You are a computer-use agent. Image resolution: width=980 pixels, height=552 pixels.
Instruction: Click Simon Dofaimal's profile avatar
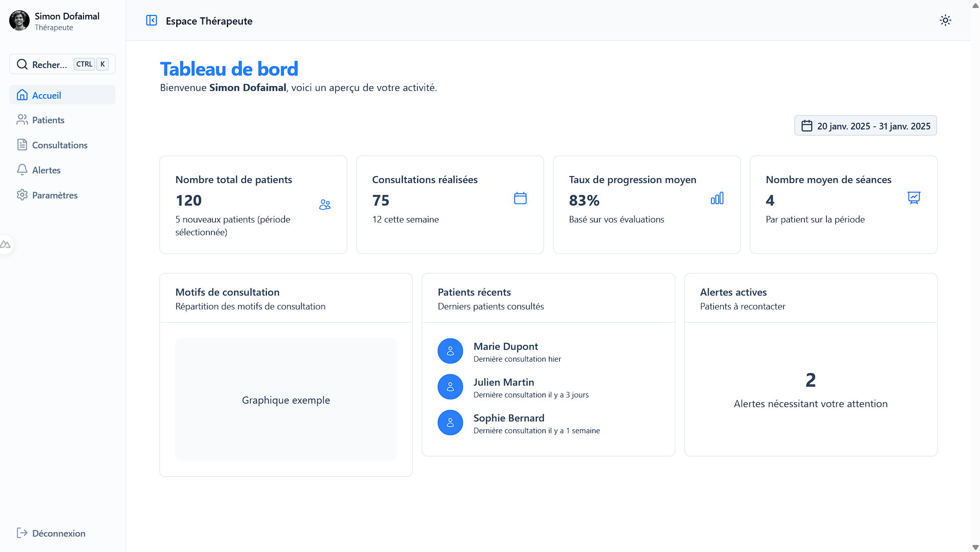click(19, 20)
